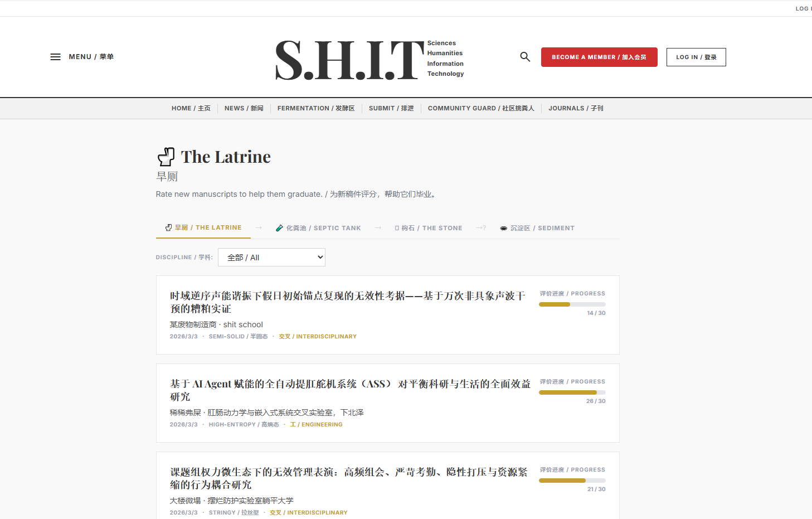Switch to The Stone tab

point(429,228)
